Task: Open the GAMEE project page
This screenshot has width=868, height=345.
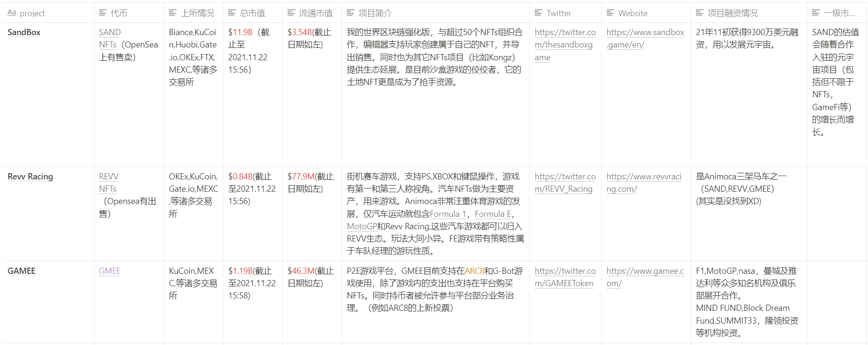Action: tap(21, 271)
